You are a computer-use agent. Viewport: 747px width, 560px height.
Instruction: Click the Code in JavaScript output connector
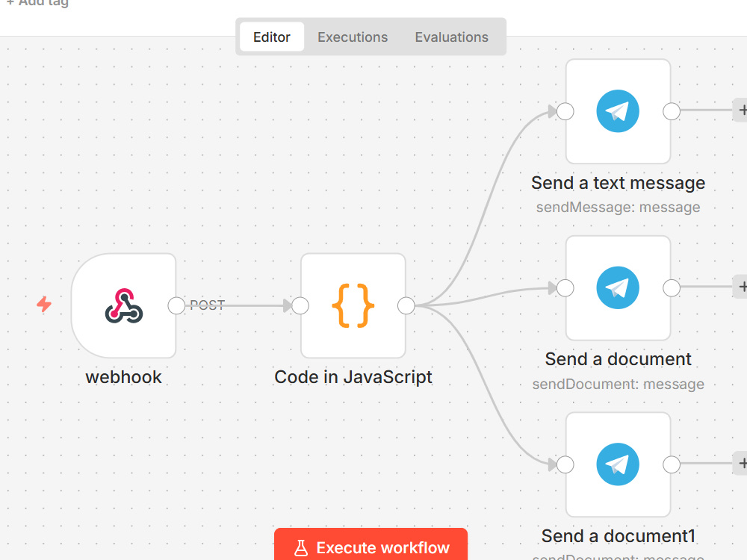(x=406, y=305)
